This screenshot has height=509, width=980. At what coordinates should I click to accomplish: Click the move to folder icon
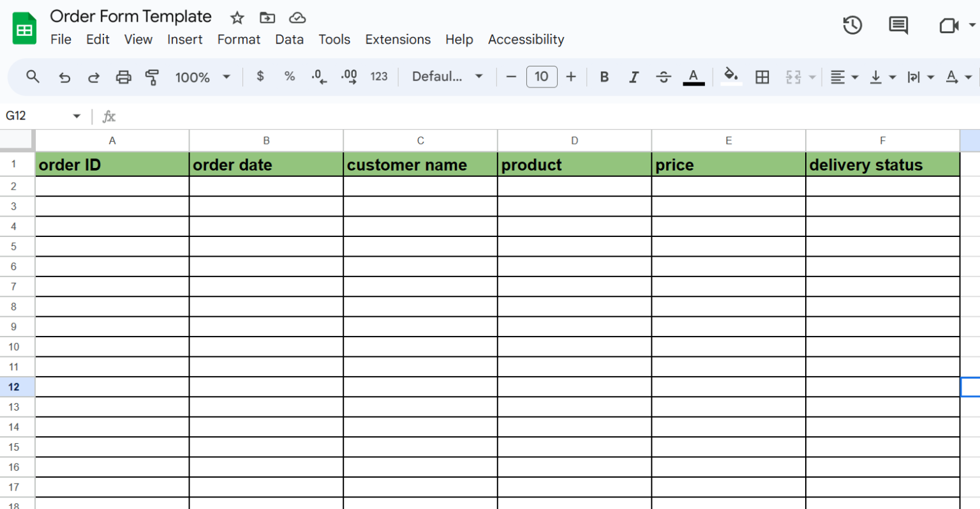[x=267, y=18]
